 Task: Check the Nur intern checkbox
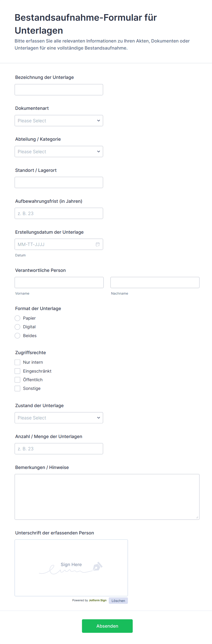coord(18,362)
